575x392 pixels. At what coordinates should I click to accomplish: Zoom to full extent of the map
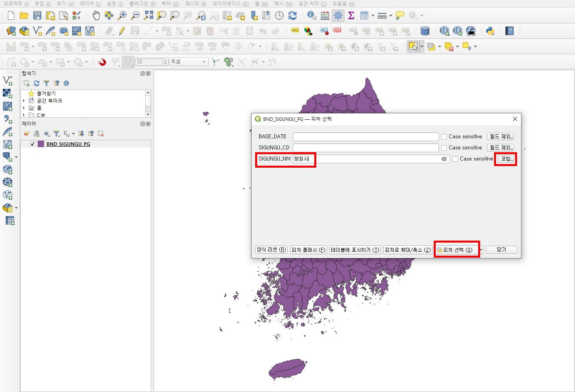(x=148, y=15)
